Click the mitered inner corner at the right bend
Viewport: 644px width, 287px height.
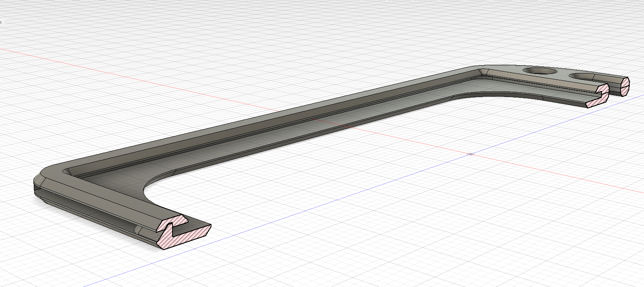click(x=483, y=72)
